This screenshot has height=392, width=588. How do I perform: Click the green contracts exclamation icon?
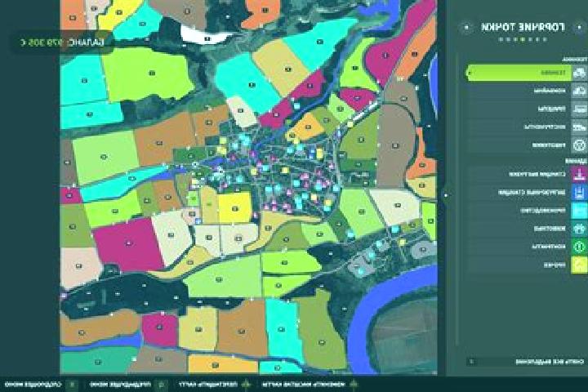[580, 247]
